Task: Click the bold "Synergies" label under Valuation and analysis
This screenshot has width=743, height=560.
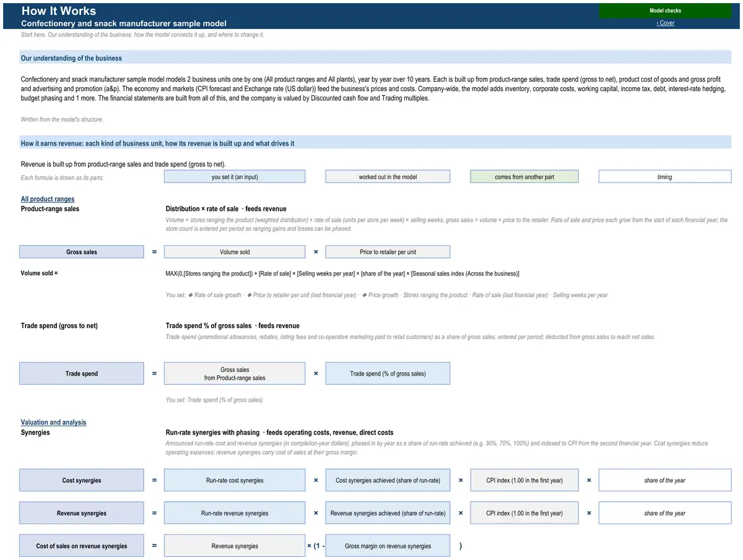Action: [x=35, y=433]
